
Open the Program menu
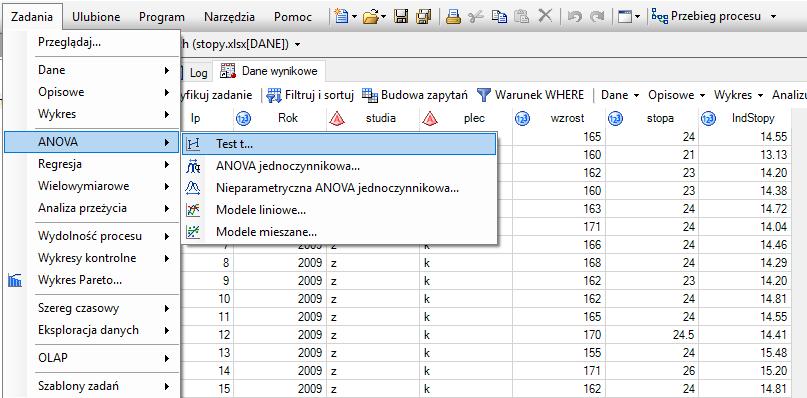coord(162,16)
